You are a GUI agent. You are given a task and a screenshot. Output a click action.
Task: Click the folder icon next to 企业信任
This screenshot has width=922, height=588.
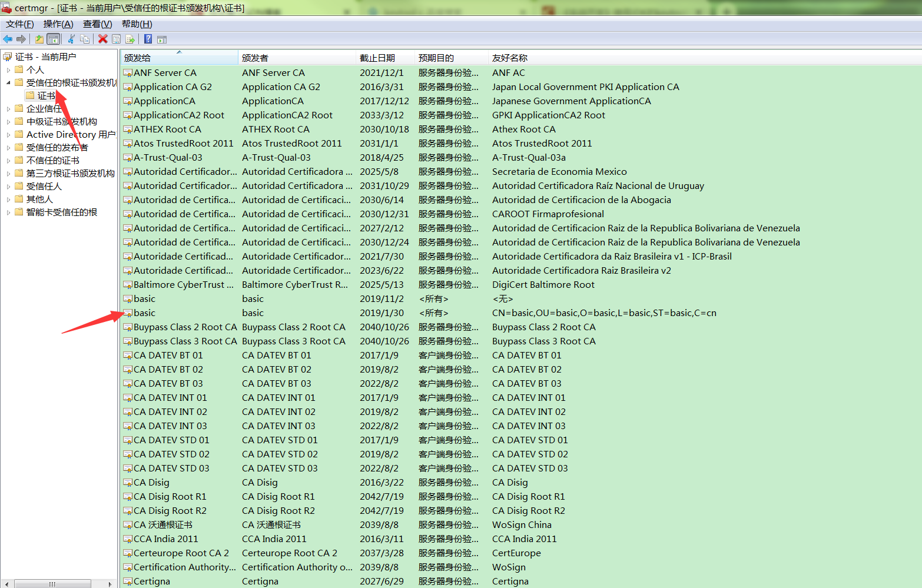[19, 108]
